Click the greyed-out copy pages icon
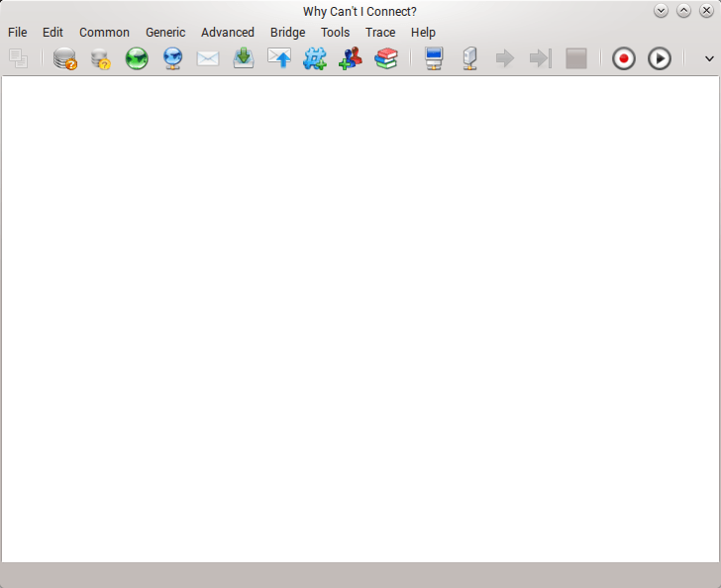This screenshot has height=588, width=721. [19, 58]
